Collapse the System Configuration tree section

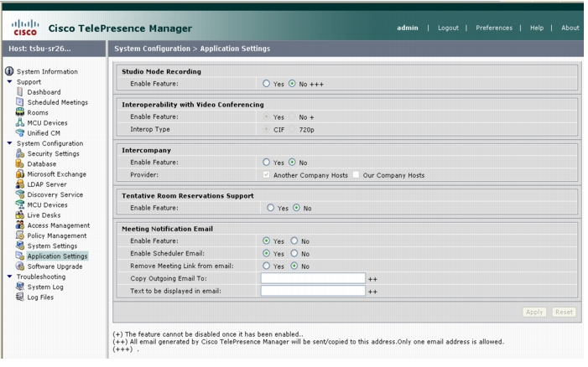[9, 143]
